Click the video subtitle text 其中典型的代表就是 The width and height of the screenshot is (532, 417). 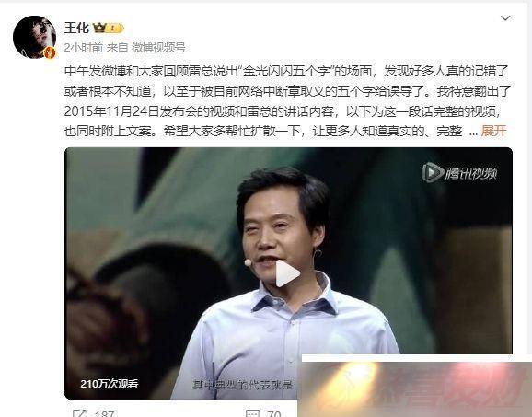243,385
